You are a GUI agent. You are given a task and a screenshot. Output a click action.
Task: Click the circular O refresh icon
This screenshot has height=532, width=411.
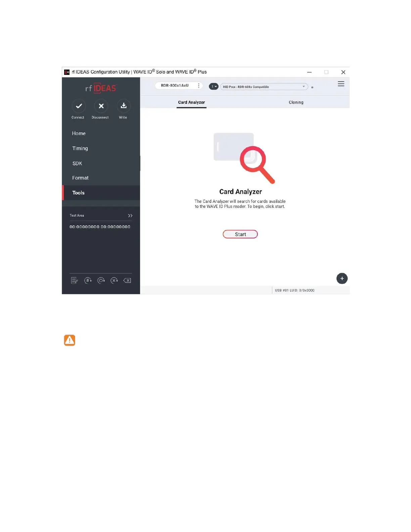pos(101,280)
